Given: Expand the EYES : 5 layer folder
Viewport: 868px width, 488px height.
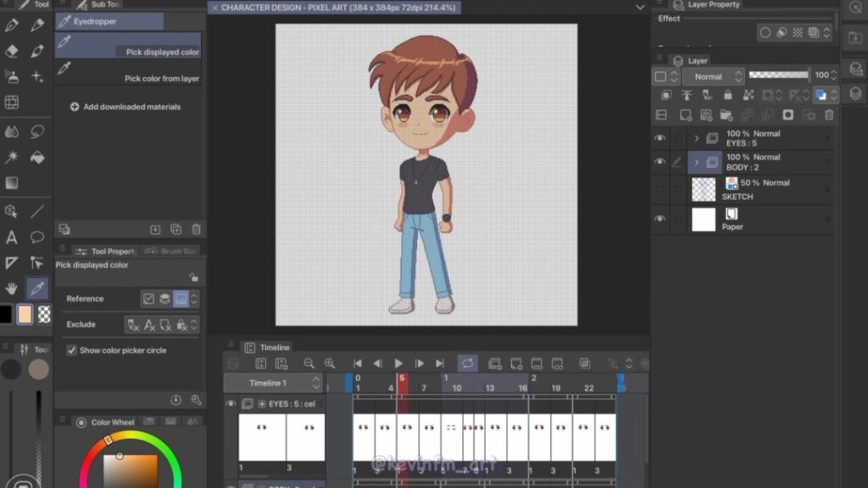Looking at the screenshot, I should (697, 138).
